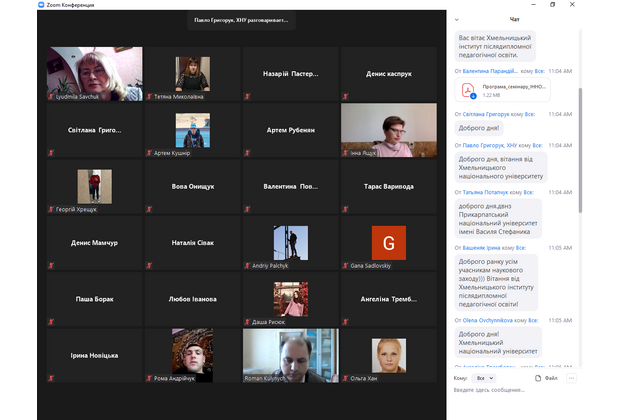Click muted mic icon on Ольга Хан tile
Screen dimensions: 620x420
tap(345, 378)
